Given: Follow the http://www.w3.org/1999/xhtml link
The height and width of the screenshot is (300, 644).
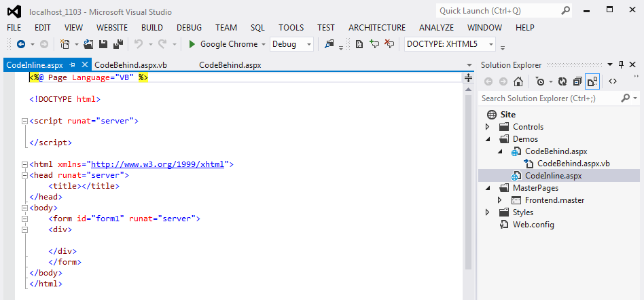Looking at the screenshot, I should coord(158,164).
